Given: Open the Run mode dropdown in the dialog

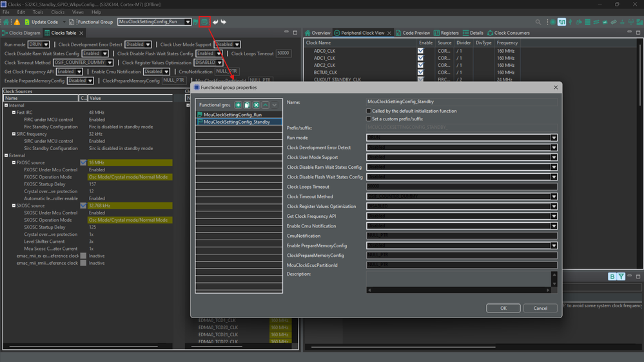Looking at the screenshot, I should click(x=553, y=138).
